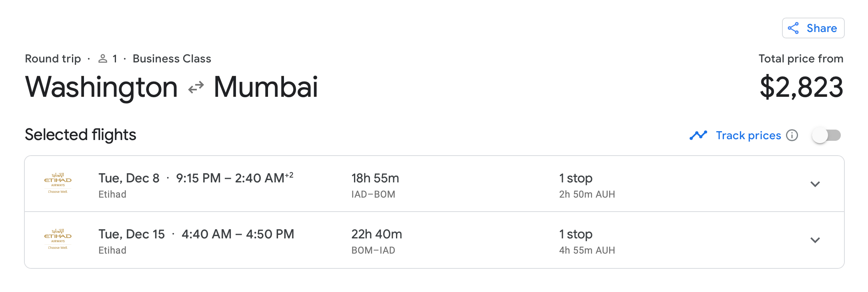Screen dimensions: 868x292
Task: Click the info icon beside Track prices
Action: 792,136
